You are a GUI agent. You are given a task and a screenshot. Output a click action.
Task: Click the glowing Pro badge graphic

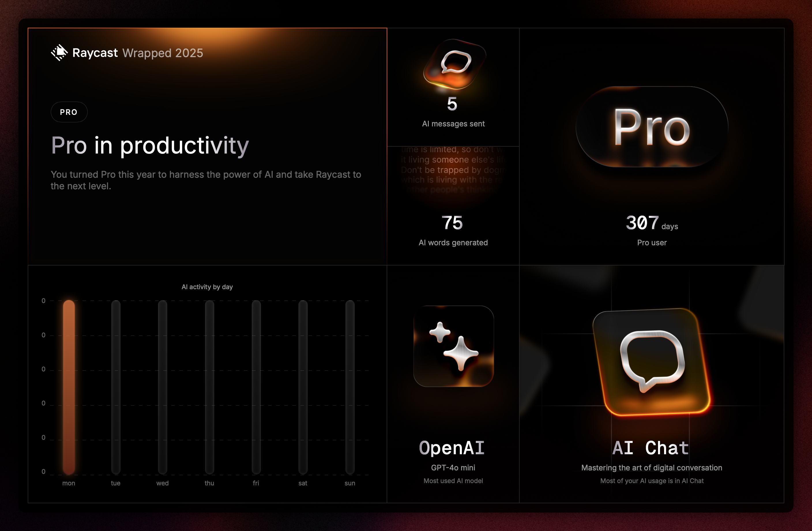click(652, 127)
